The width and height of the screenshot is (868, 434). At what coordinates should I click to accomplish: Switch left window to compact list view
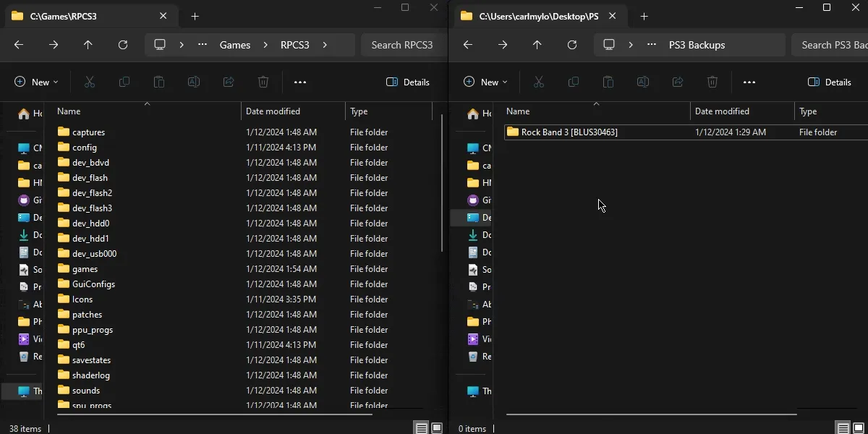(x=421, y=427)
